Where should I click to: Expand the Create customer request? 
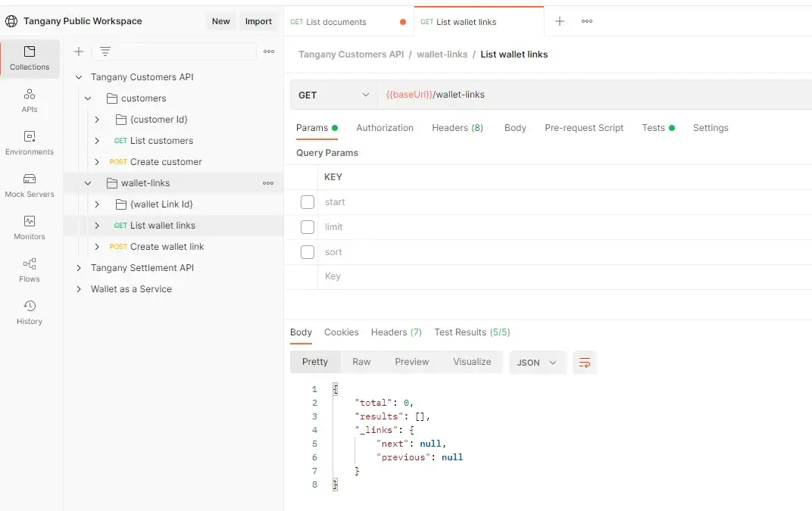pyautogui.click(x=97, y=162)
